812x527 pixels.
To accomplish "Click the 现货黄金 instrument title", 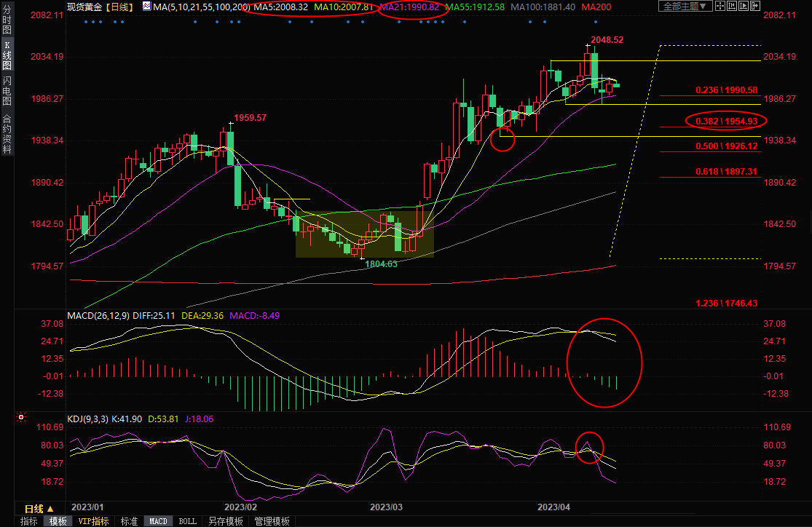I will (85, 7).
